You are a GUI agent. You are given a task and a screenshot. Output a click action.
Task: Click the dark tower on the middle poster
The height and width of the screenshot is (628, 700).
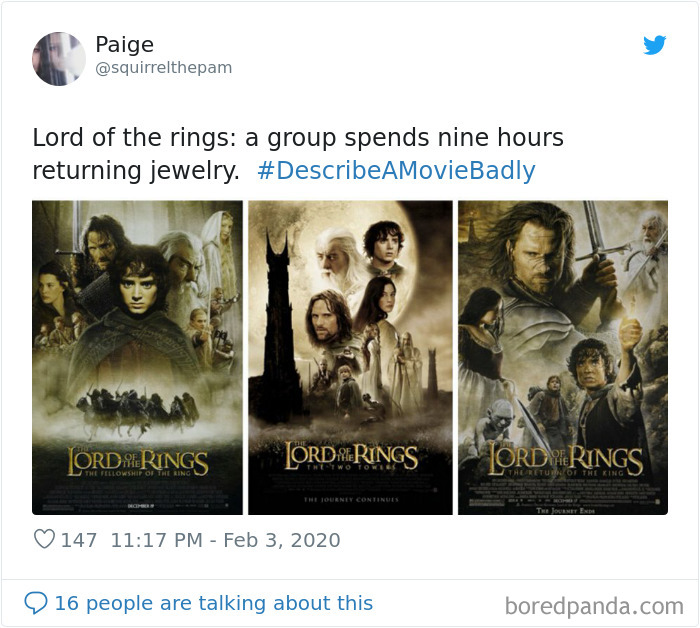279,321
